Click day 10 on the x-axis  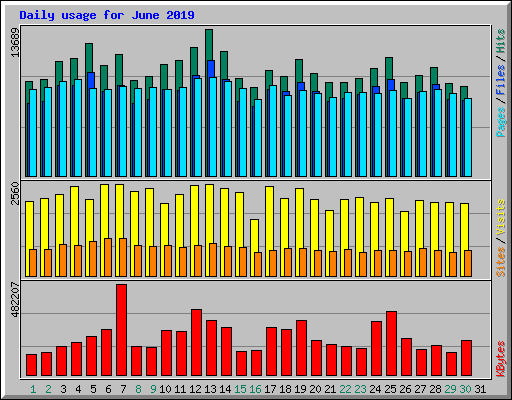165,389
